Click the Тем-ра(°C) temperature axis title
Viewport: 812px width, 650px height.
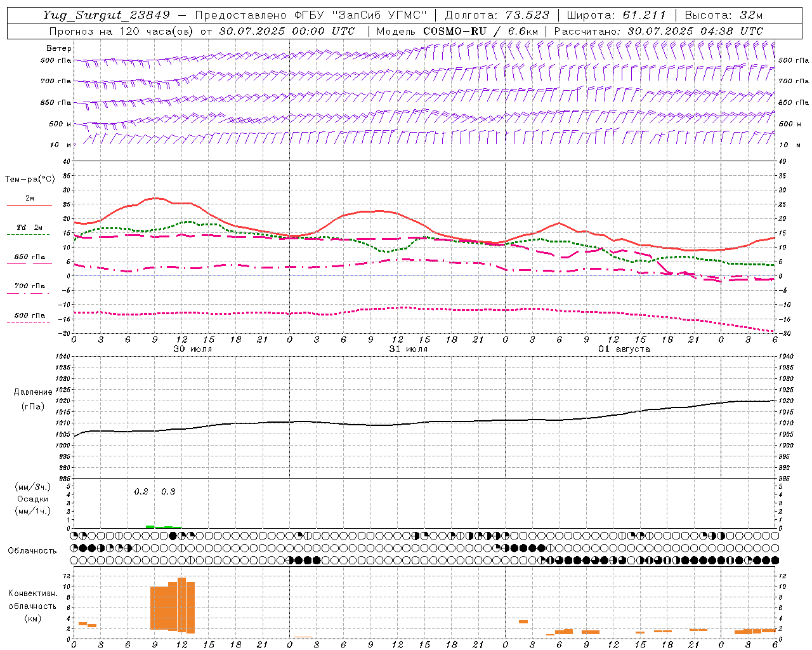[30, 180]
